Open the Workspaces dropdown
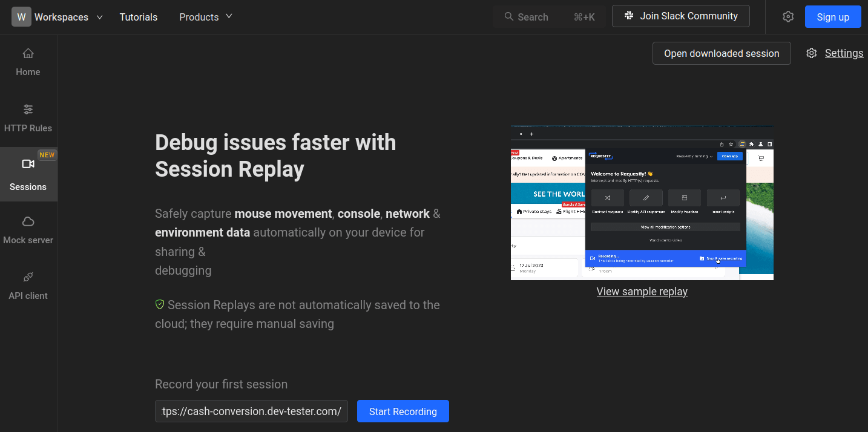This screenshot has height=432, width=868. [68, 17]
